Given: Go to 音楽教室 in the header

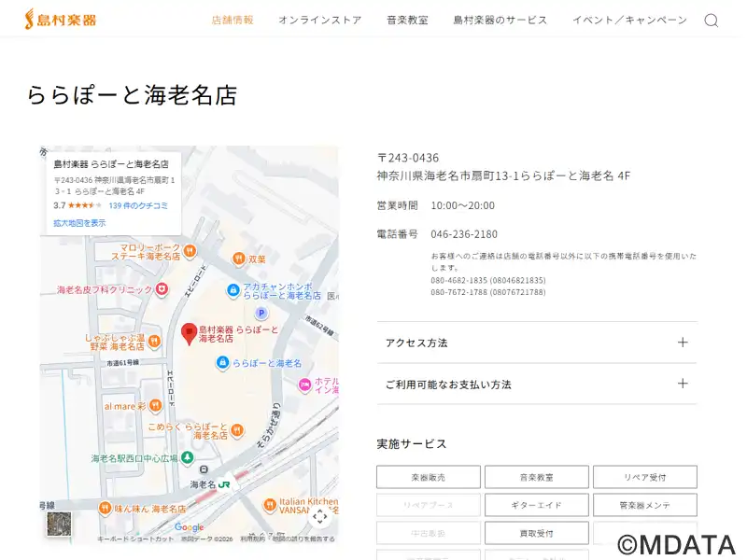Looking at the screenshot, I should click(x=407, y=21).
